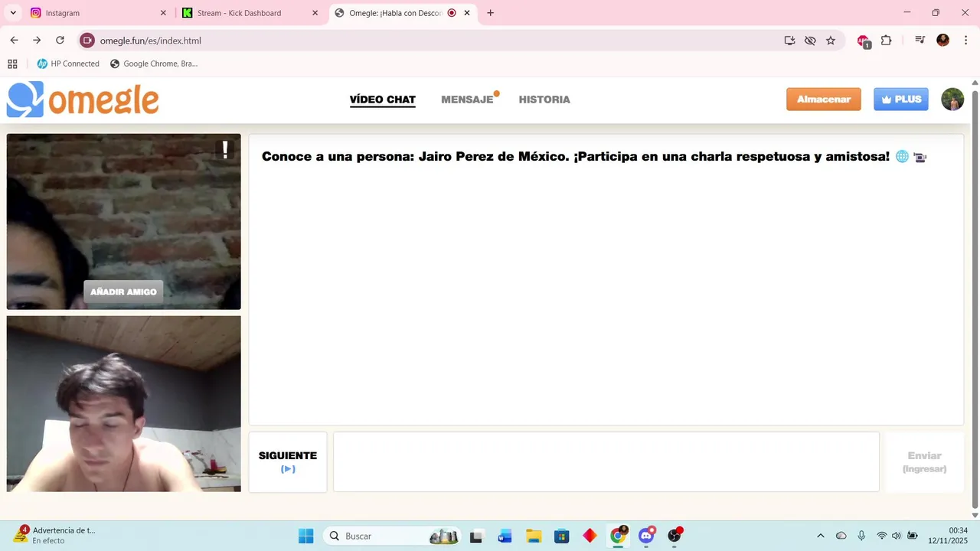Open the HP Connected bookmark
This screenshot has width=980, height=551.
click(68, 64)
